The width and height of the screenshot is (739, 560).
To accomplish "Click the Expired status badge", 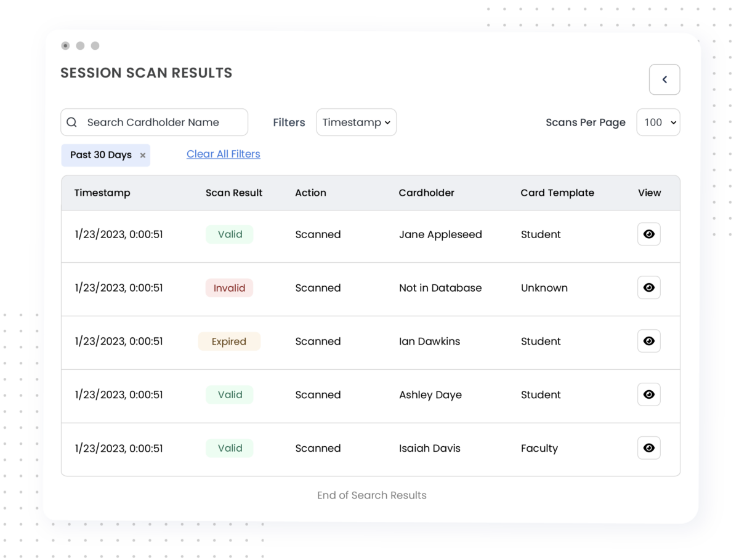I will click(229, 341).
